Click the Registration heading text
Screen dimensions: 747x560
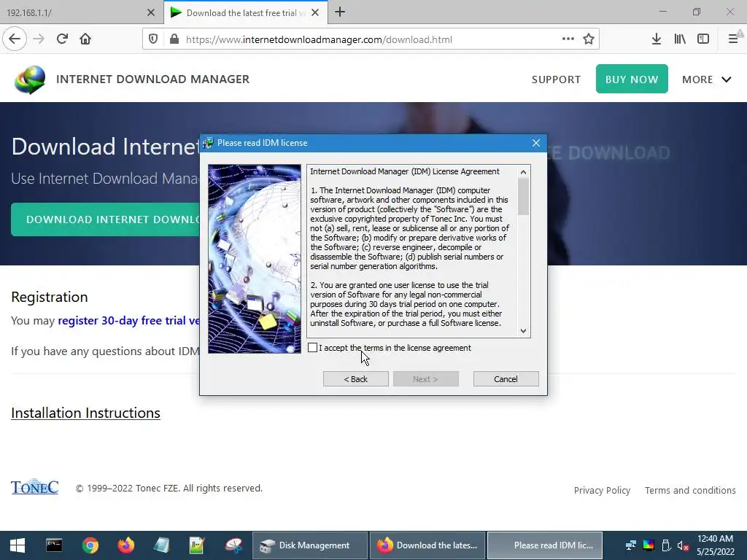(x=50, y=297)
